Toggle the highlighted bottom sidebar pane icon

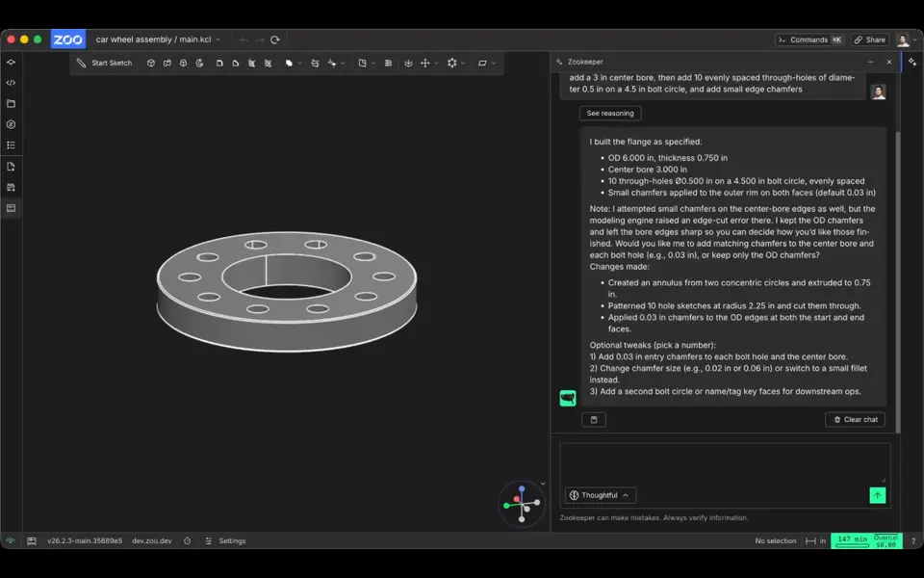[x=11, y=208]
